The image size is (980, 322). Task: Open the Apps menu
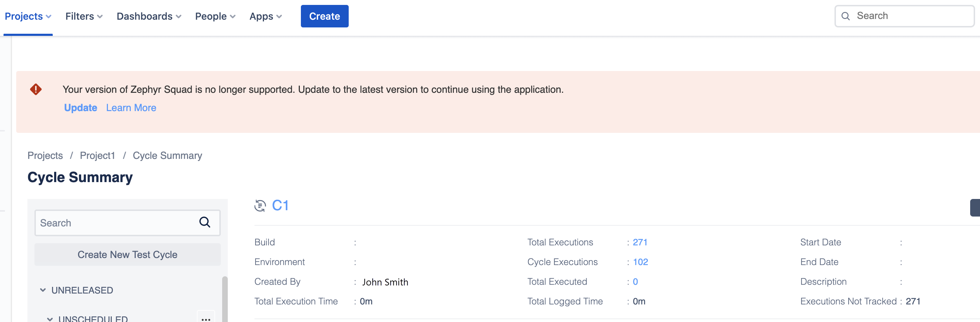click(x=265, y=17)
